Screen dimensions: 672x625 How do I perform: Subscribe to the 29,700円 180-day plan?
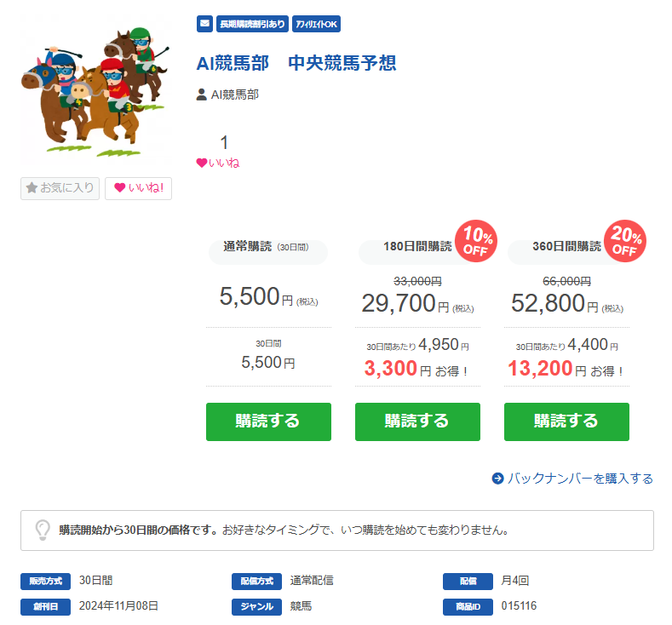point(417,421)
